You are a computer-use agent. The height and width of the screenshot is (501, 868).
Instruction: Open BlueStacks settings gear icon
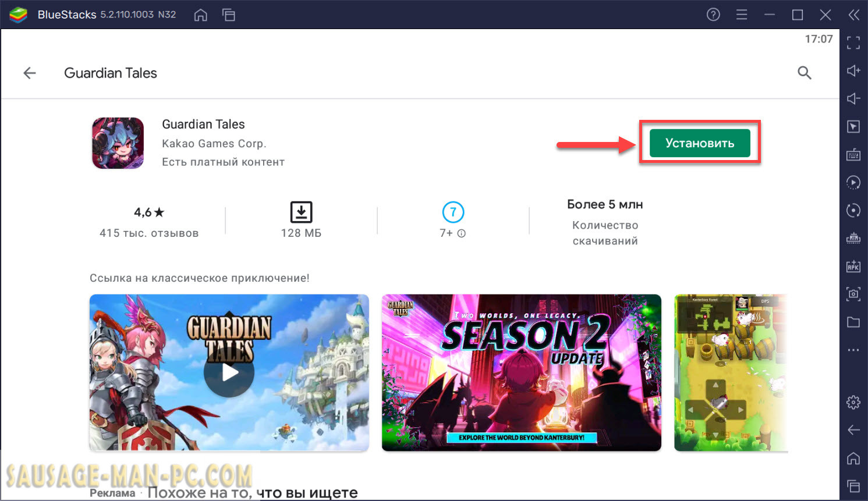coord(853,402)
